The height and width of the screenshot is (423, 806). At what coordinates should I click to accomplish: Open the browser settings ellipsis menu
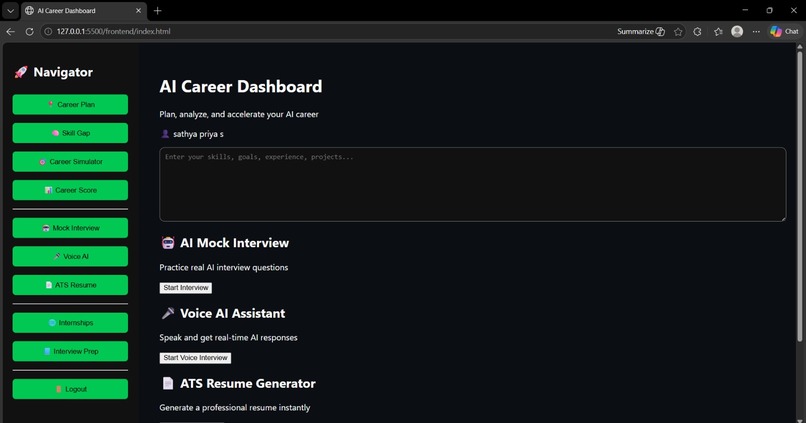(756, 31)
